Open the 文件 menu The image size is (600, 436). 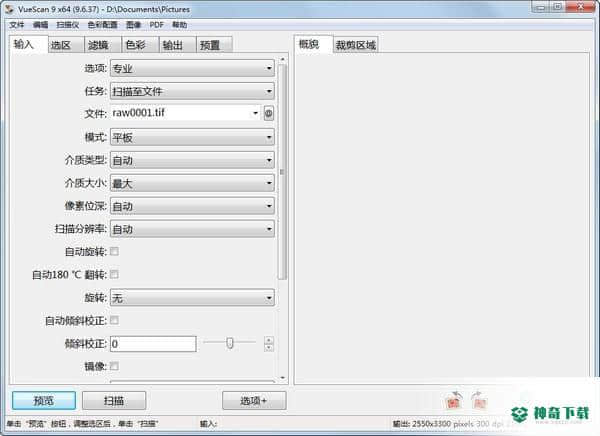[17, 25]
